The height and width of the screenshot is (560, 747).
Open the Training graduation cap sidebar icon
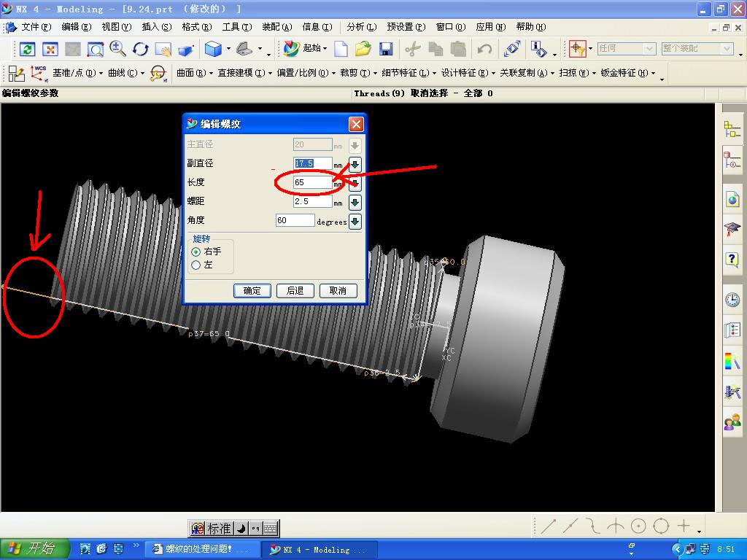tap(732, 229)
